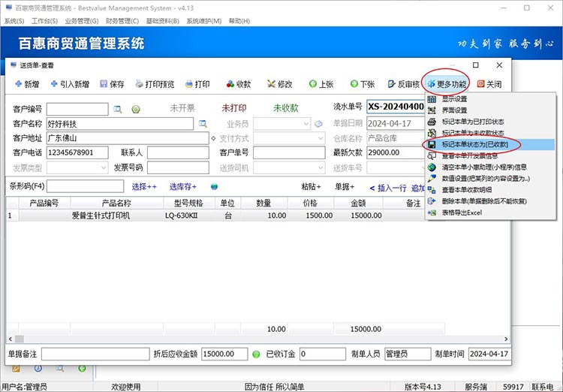Click the 客户名称 field showing 好好科技
Image resolution: width=563 pixels, height=392 pixels.
click(x=120, y=124)
